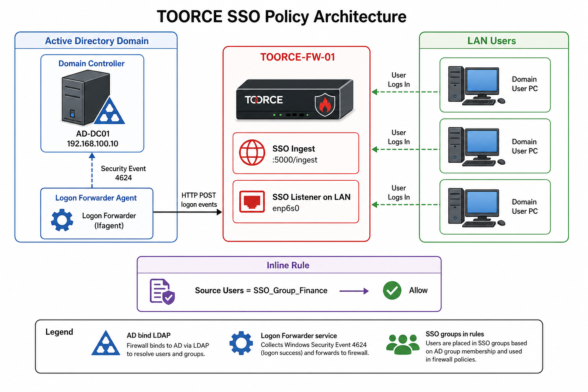Select the enp6s0 interface name

[286, 208]
